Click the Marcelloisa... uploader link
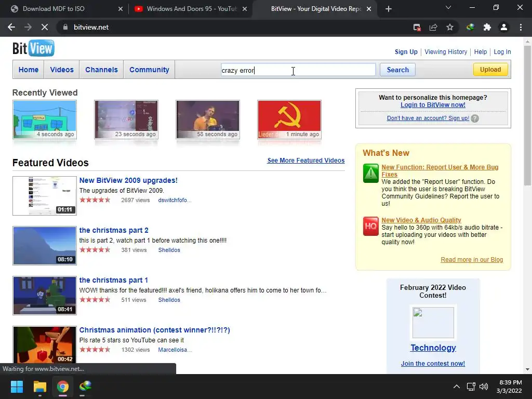Screen dimensions: 532x399 point(175,350)
